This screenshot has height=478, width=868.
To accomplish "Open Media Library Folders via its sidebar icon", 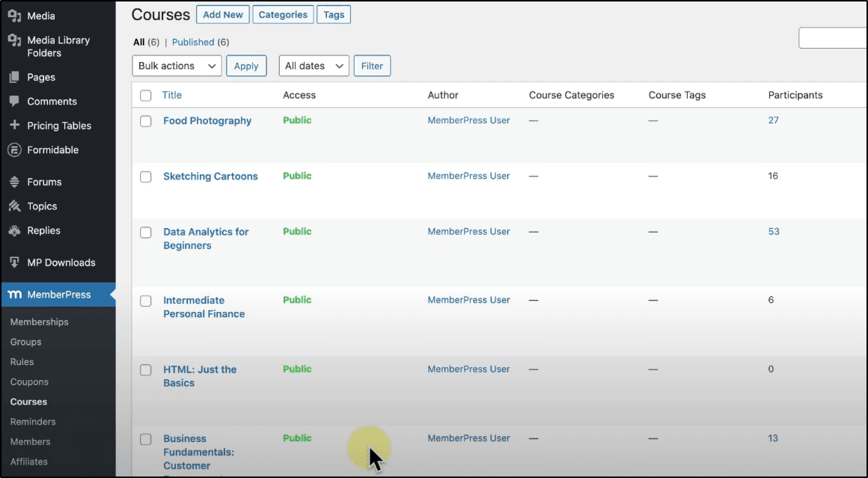I will tap(15, 40).
